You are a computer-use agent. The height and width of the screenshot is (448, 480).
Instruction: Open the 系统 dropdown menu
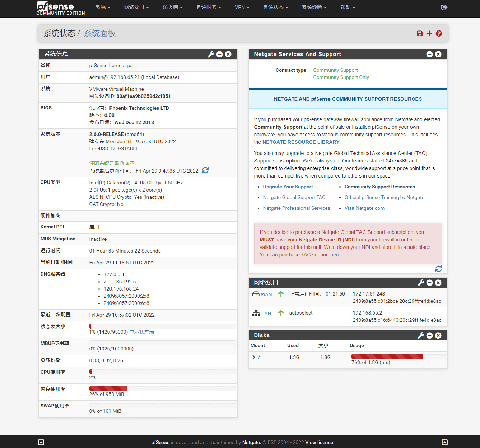[103, 7]
